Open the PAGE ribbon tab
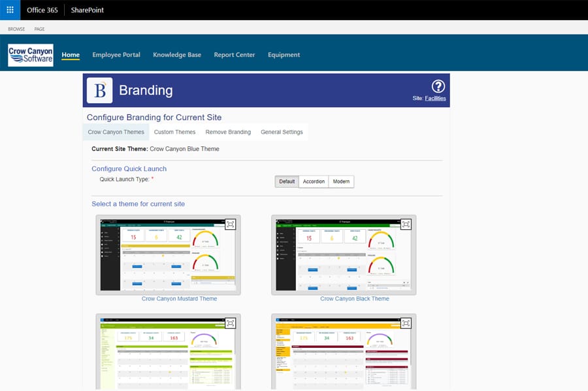The height and width of the screenshot is (391, 588). [x=39, y=29]
